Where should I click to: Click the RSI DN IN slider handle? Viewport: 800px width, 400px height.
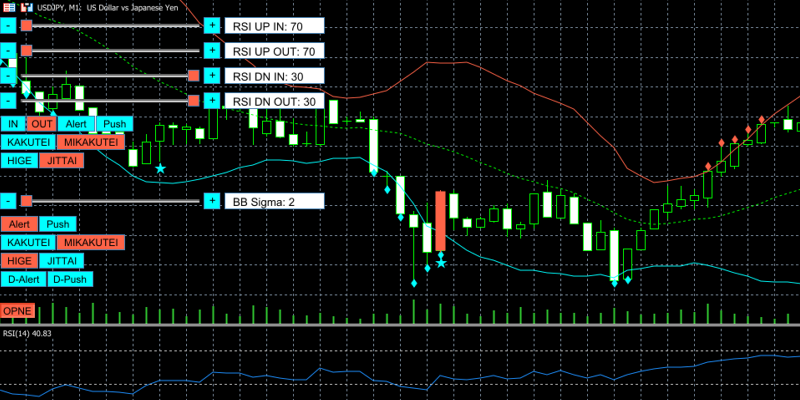(193, 76)
